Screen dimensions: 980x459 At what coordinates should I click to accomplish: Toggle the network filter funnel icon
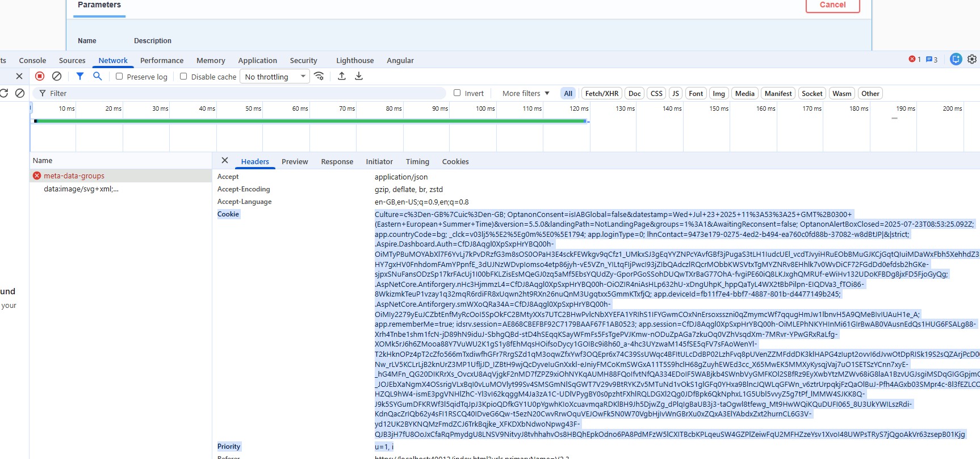pos(80,76)
